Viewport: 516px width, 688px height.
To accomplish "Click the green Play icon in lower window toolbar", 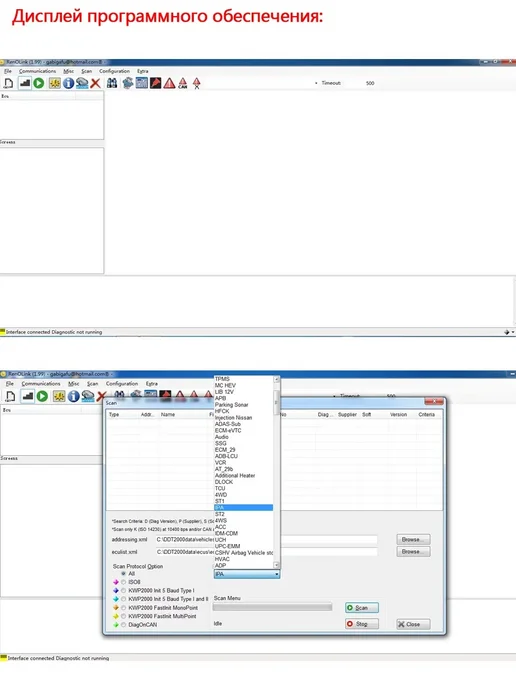I will (42, 396).
